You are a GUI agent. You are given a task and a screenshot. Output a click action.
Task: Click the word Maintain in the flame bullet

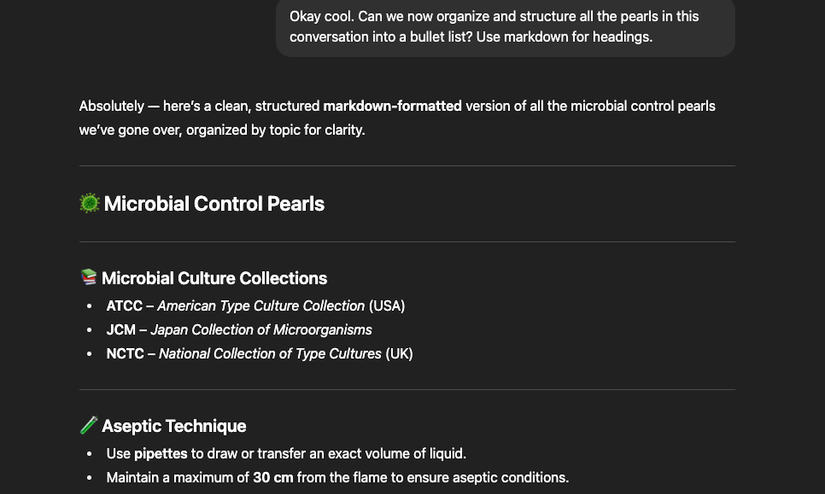[135, 477]
